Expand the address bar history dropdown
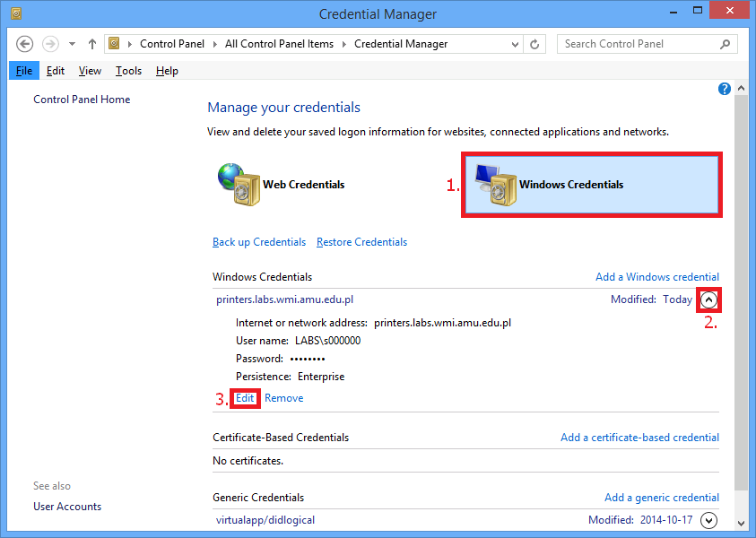This screenshot has height=538, width=756. point(515,44)
